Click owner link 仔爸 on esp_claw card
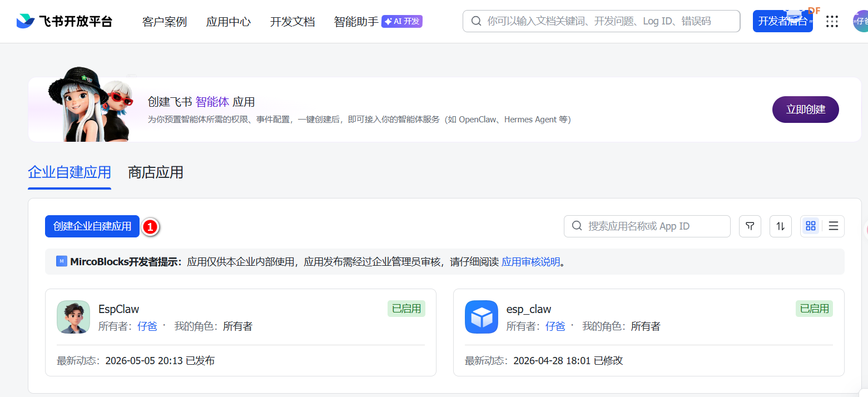The width and height of the screenshot is (868, 397). click(x=555, y=326)
